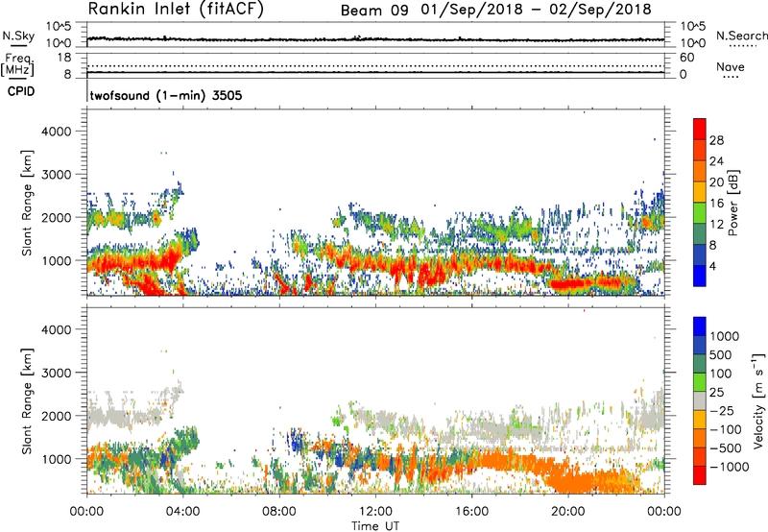Click the '60' Nave axis value
This screenshot has width=768, height=532.
(686, 58)
